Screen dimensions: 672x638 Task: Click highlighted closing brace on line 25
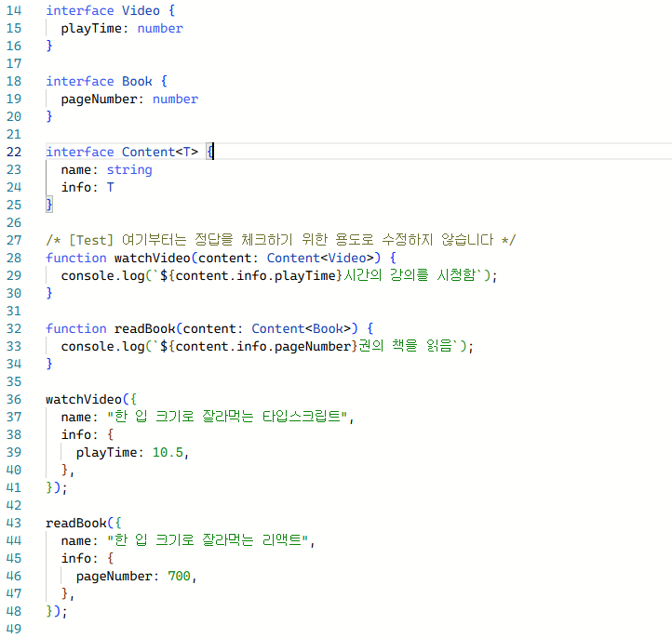(49, 205)
